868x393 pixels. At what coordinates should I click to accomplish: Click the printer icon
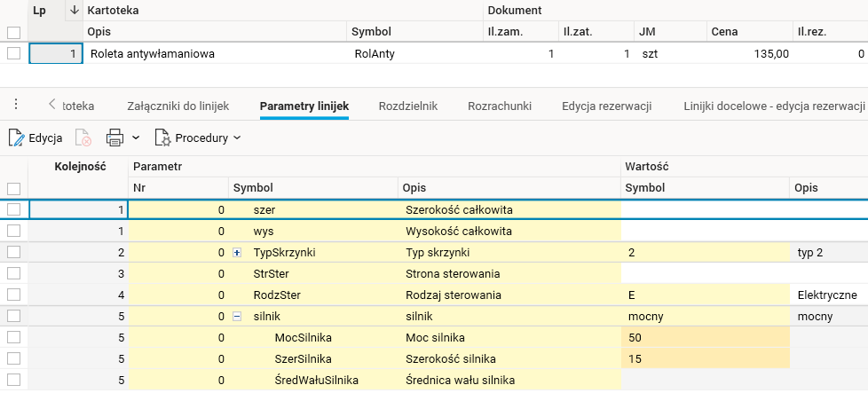pyautogui.click(x=114, y=138)
